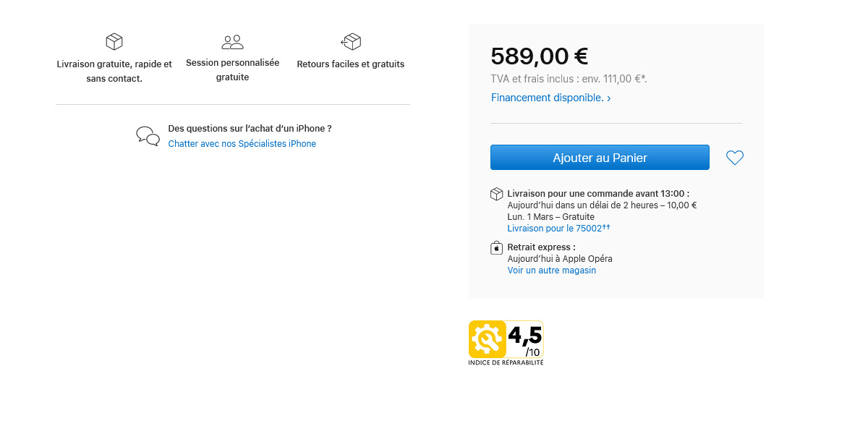Open Chatter avec nos Spécialistes iPhone link

tap(242, 144)
